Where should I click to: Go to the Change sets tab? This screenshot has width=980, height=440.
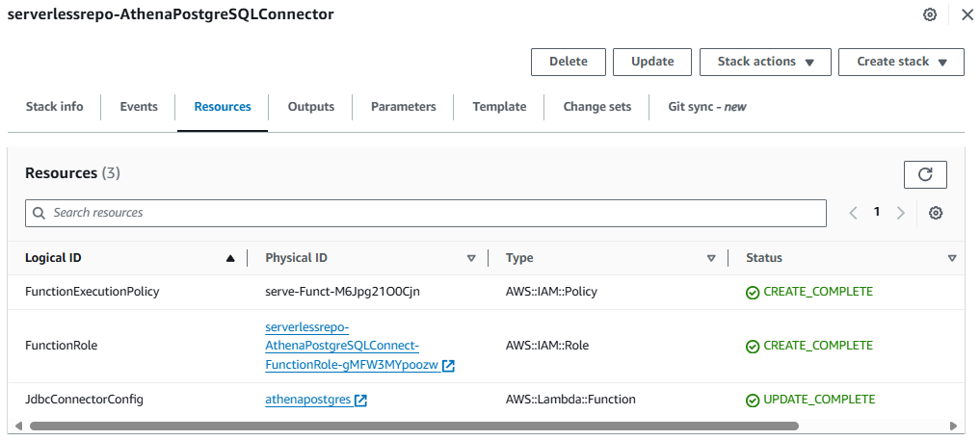tap(596, 107)
